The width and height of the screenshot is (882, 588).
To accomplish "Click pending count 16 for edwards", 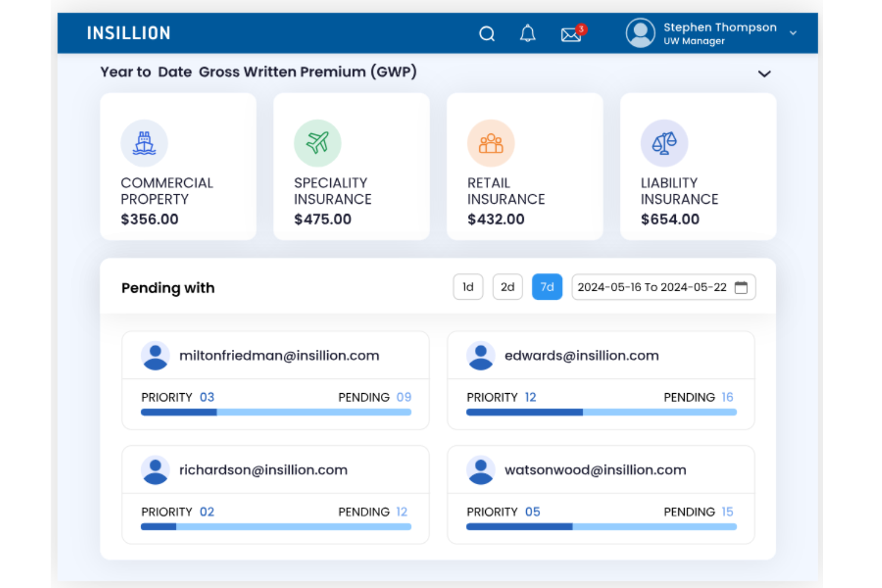I will [x=728, y=397].
